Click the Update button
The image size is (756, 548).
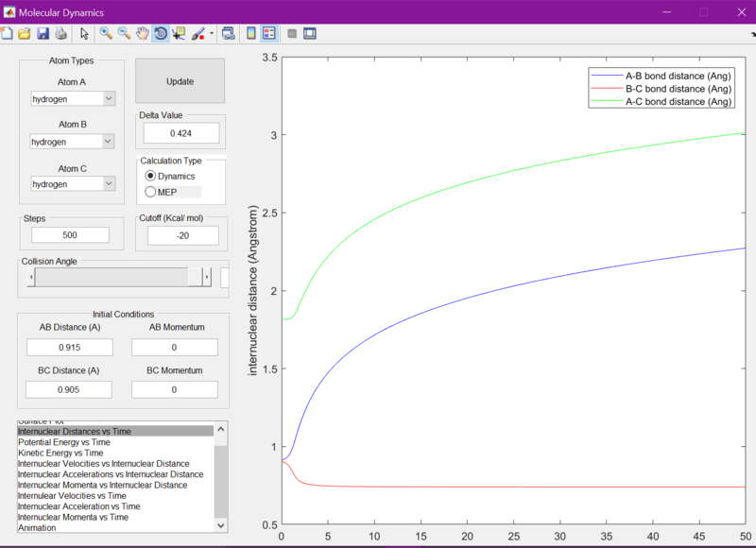(x=180, y=81)
